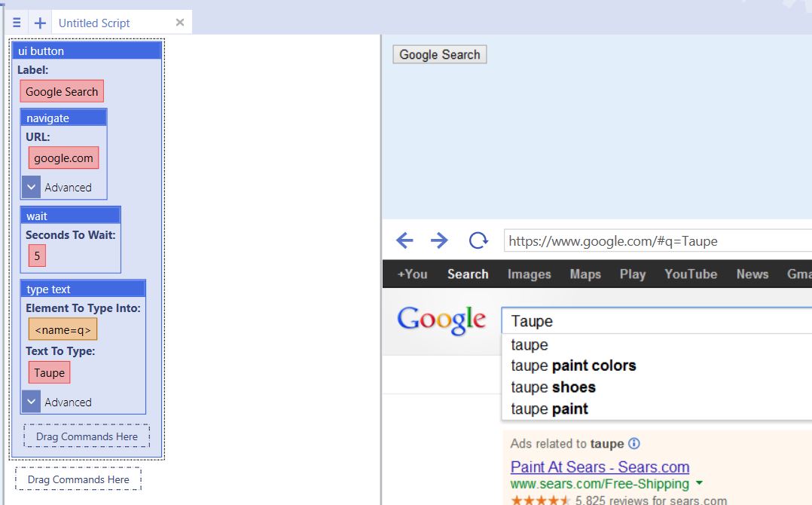Viewport: 812px width, 505px height.
Task: Click the Google logo
Action: pyautogui.click(x=441, y=320)
